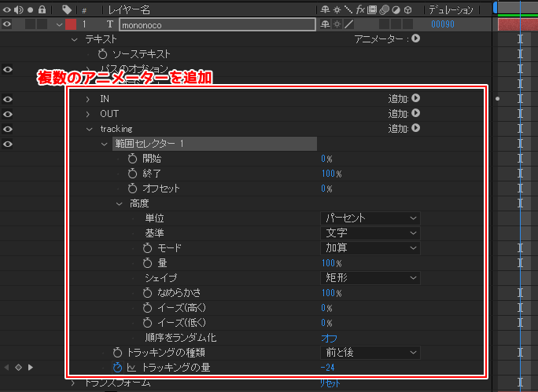This screenshot has width=538, height=392.
Task: Click the graph icon beside トラッキングの量
Action: 131,368
